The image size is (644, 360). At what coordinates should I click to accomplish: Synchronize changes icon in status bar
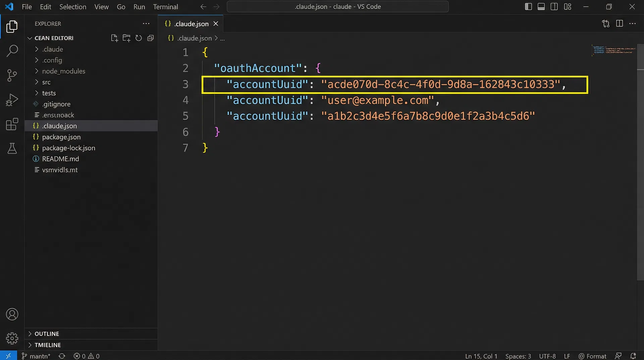(62, 356)
